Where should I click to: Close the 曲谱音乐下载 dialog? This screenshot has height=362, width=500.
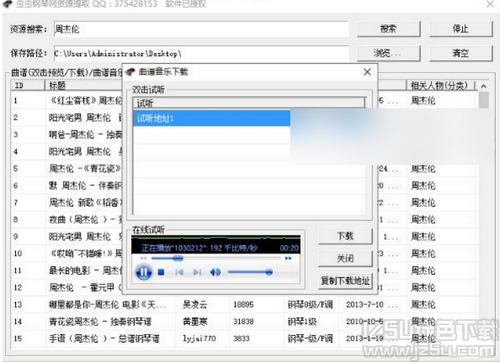[367, 72]
